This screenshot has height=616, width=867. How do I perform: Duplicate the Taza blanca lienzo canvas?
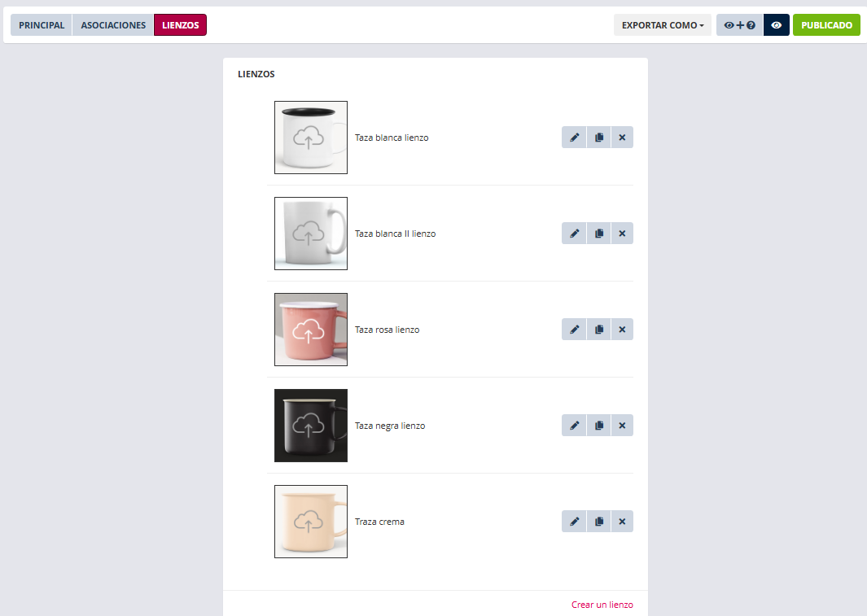pyautogui.click(x=599, y=138)
